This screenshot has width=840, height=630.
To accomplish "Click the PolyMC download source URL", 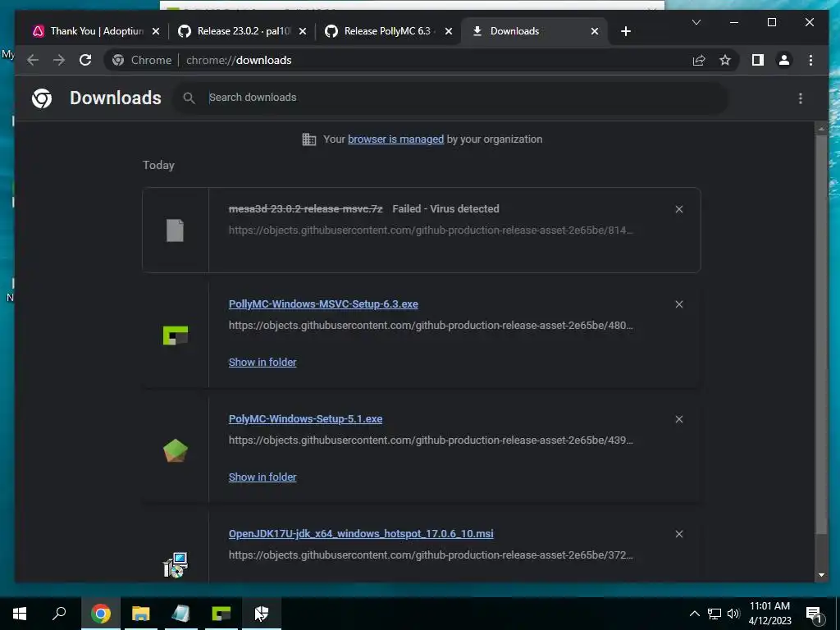I will click(431, 441).
